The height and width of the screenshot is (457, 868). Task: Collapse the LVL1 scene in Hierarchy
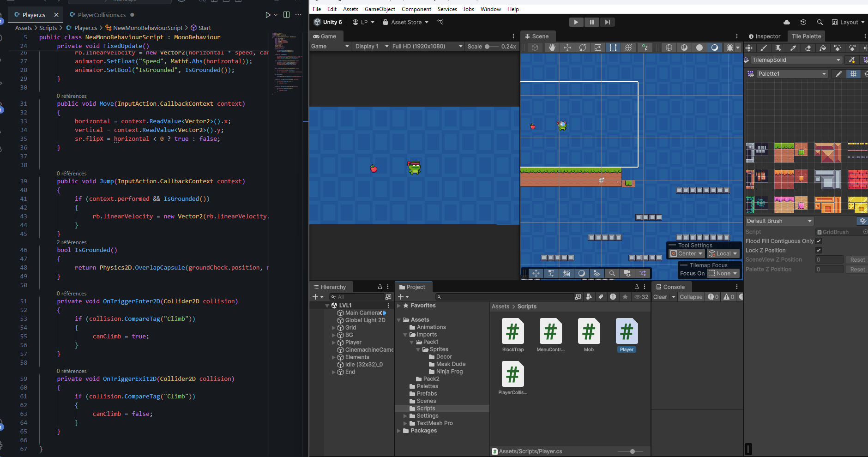click(327, 306)
